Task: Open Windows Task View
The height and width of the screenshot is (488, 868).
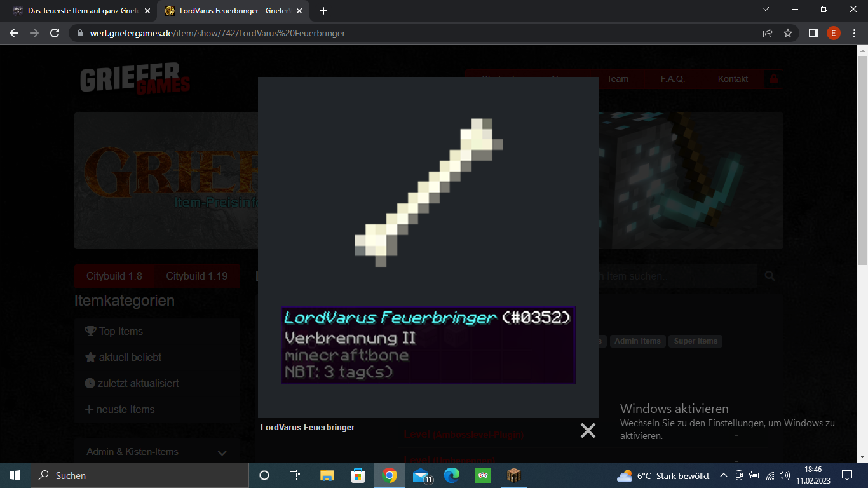Action: click(295, 475)
